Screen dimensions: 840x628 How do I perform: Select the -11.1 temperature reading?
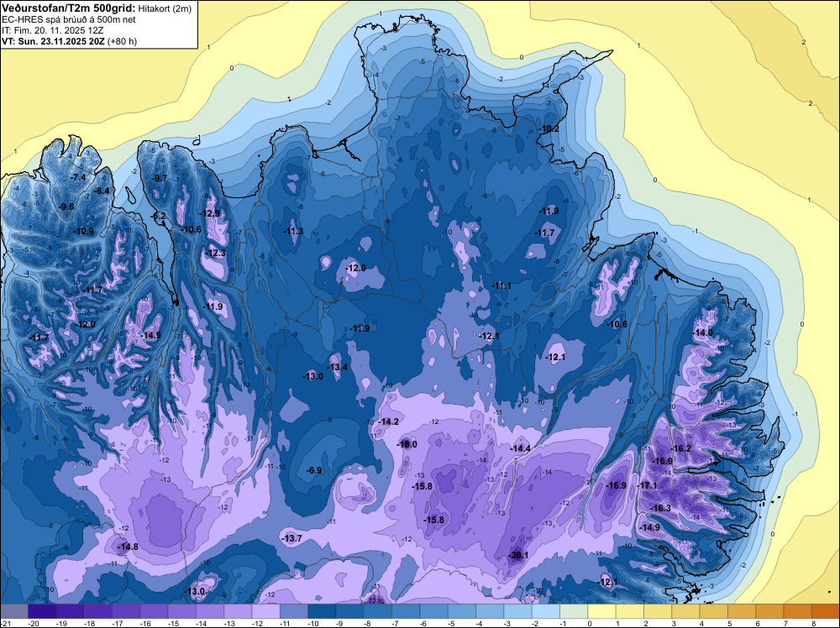(501, 286)
